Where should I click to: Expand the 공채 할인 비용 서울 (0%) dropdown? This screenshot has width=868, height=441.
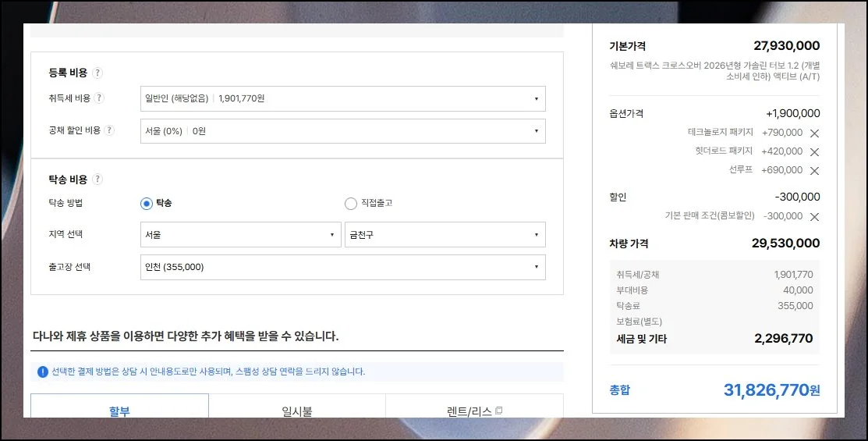coord(342,131)
